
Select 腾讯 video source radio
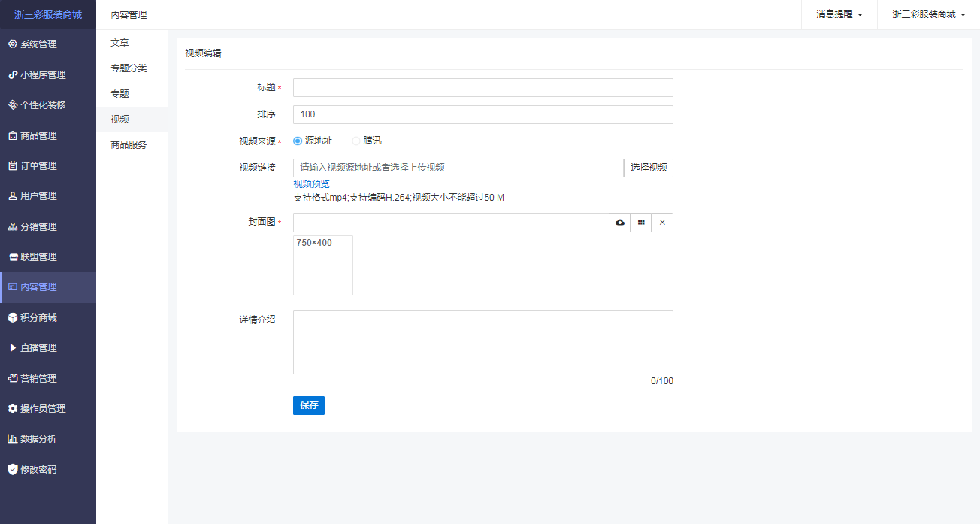pos(356,141)
